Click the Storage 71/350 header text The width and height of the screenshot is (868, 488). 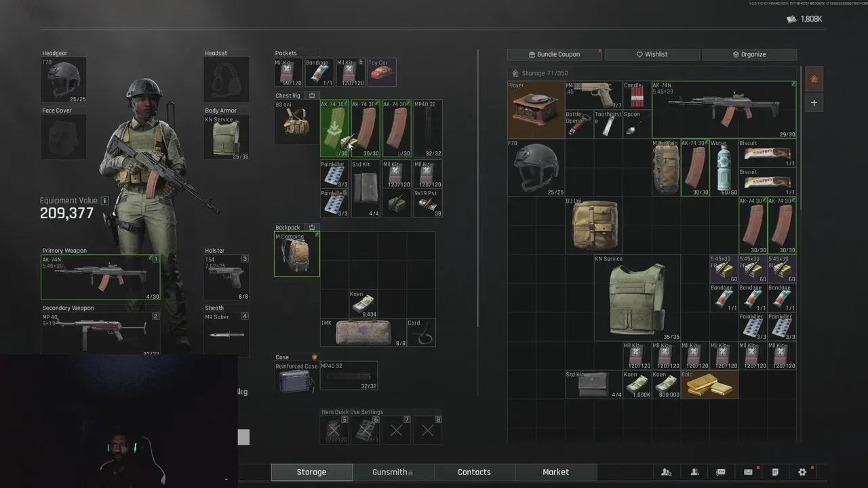(x=545, y=73)
